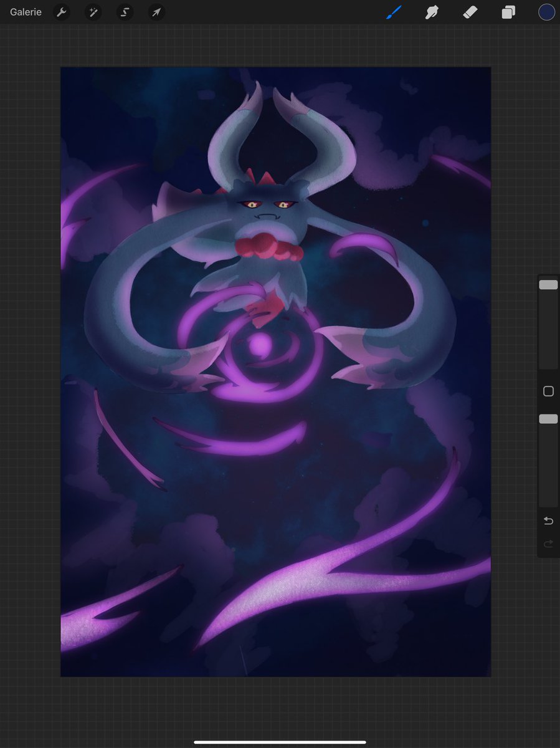Screen dimensions: 560x748
Task: Tap the glowing purple orb on canvas
Action: point(260,344)
